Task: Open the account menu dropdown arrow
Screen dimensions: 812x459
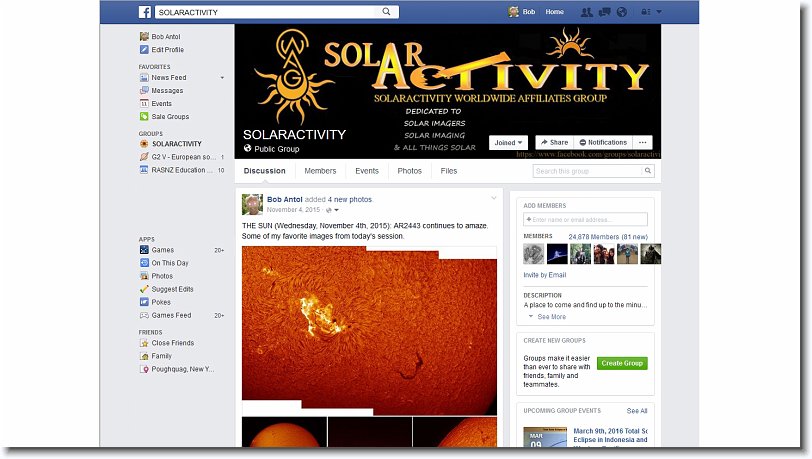Action: tap(659, 12)
